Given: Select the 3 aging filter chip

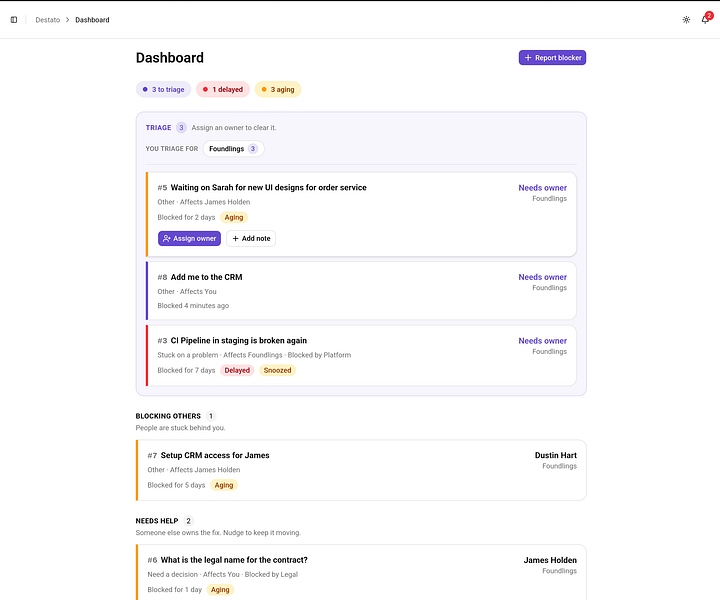Looking at the screenshot, I should click(x=278, y=90).
